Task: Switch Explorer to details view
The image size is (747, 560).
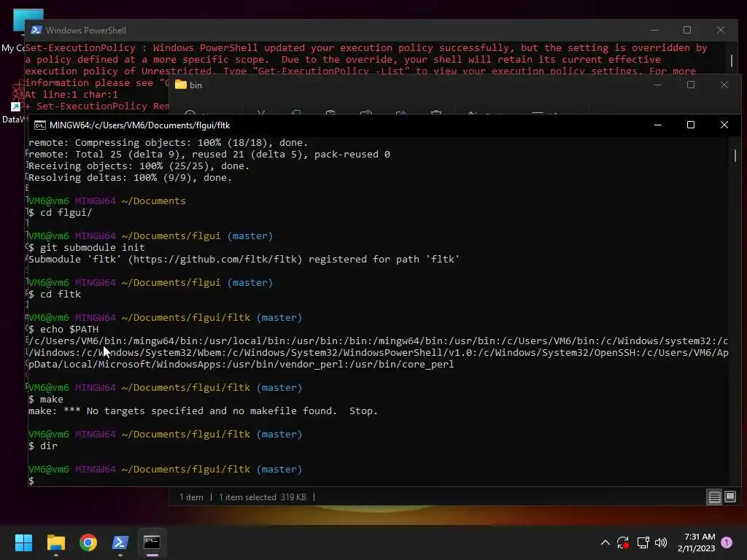Action: [x=715, y=497]
